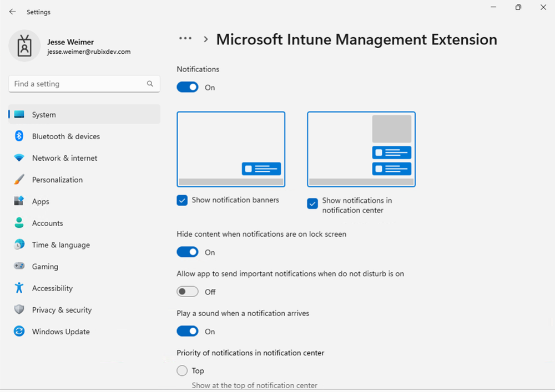
Task: Open Accounts settings
Action: (84, 223)
